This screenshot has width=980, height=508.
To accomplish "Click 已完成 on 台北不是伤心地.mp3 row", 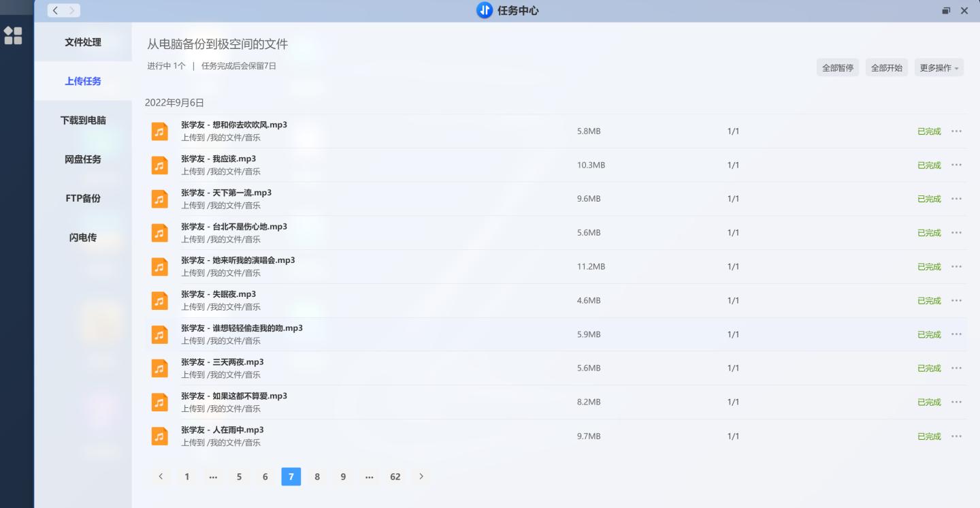I will coord(928,232).
